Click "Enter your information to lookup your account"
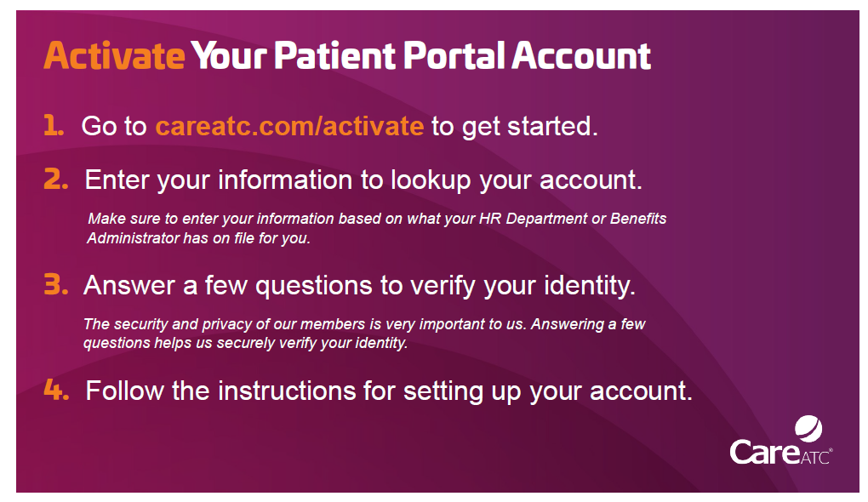868x502 pixels. 363,180
